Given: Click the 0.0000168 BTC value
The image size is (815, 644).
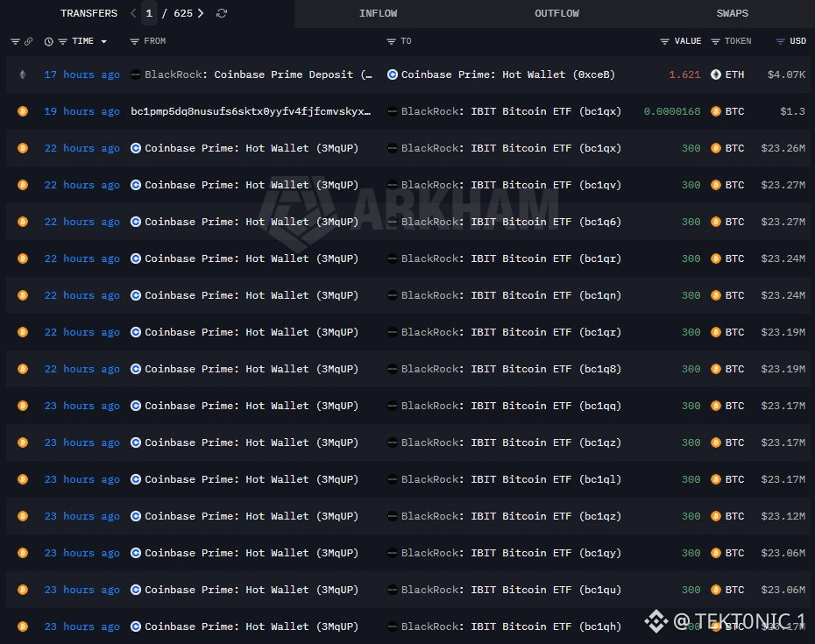Looking at the screenshot, I should [x=672, y=112].
